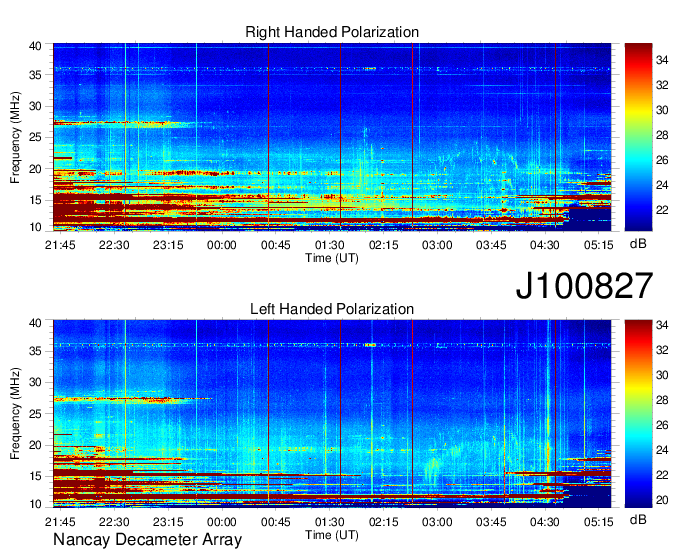Click the "Right Handed Polarization" plot title
The height and width of the screenshot is (552, 680).
tap(332, 32)
